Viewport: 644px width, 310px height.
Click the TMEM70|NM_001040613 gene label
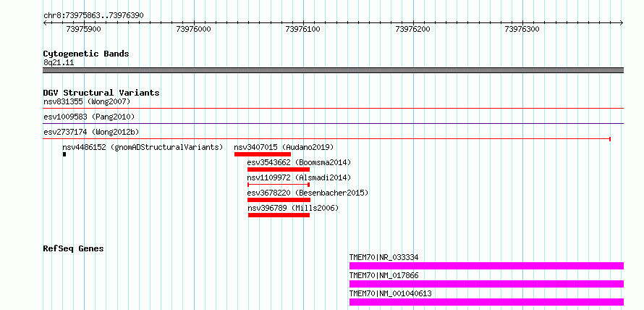coord(391,293)
